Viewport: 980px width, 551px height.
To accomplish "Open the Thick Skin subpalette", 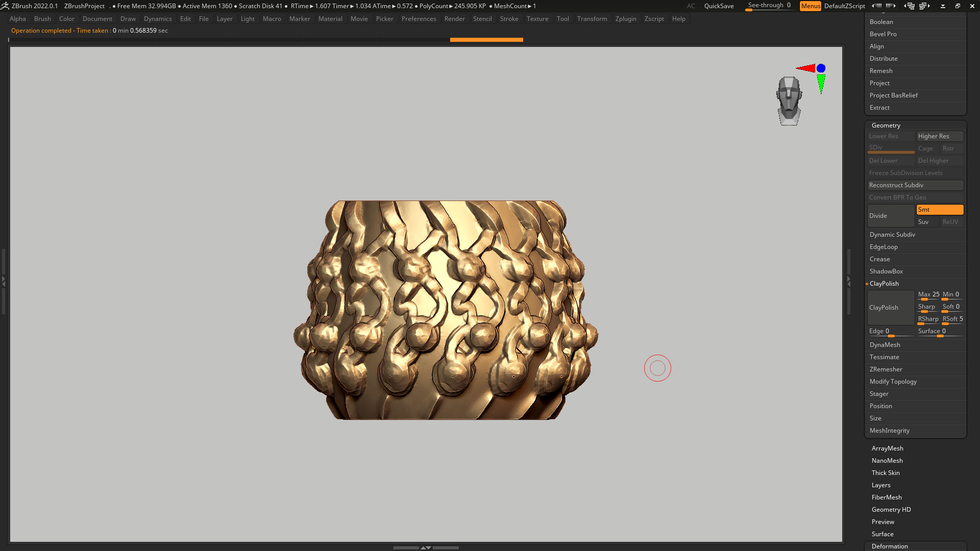I will pos(886,473).
